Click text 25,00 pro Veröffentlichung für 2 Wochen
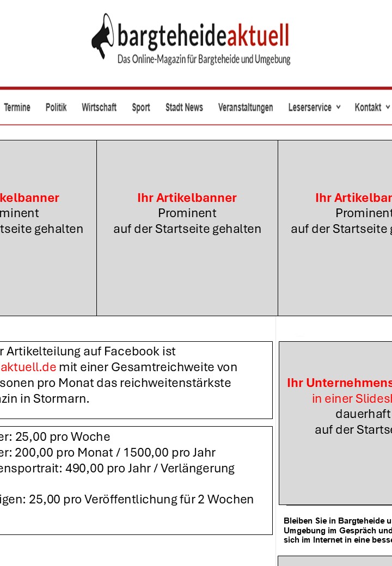Image resolution: width=392 pixels, height=566 pixels. tap(141, 499)
